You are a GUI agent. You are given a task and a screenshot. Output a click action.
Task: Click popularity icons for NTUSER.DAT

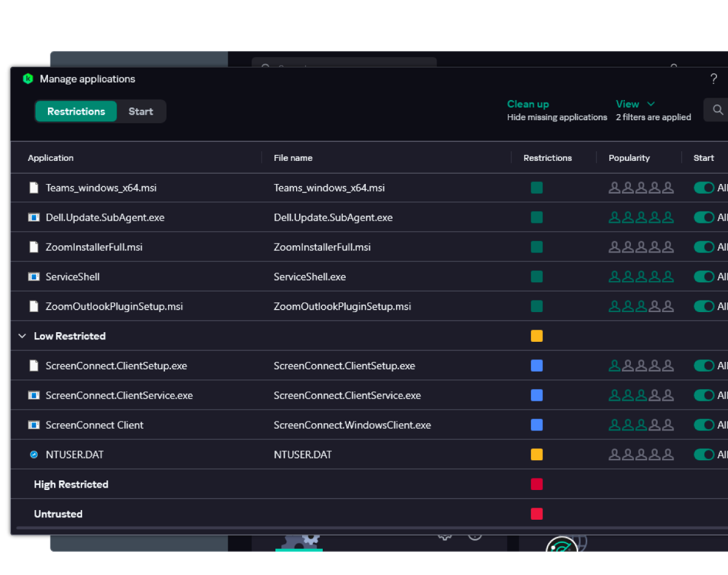pos(641,455)
